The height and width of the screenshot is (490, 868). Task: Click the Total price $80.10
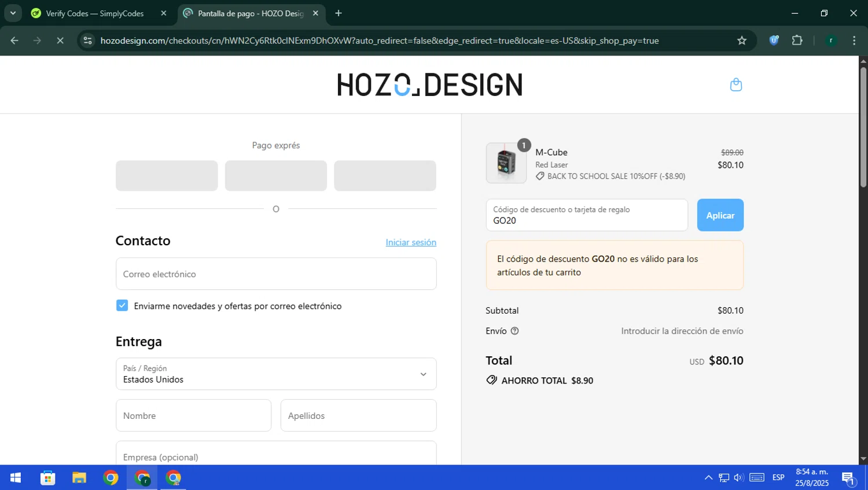point(726,360)
